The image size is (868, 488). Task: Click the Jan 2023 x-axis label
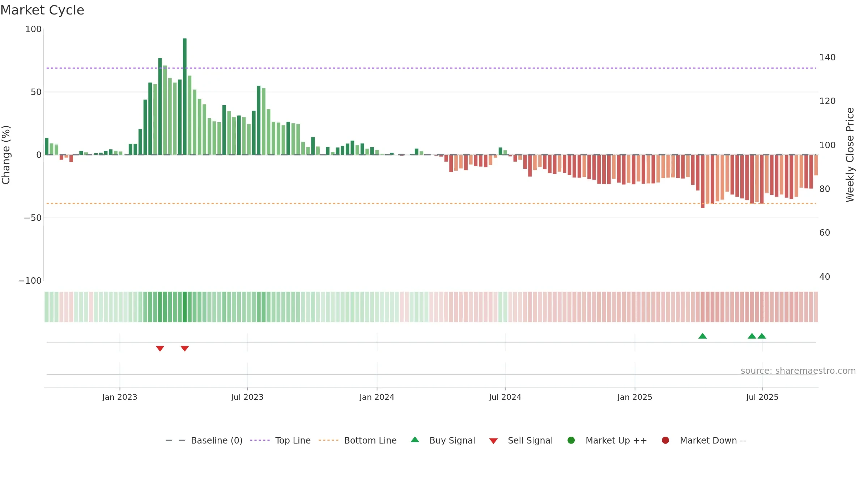tap(120, 397)
